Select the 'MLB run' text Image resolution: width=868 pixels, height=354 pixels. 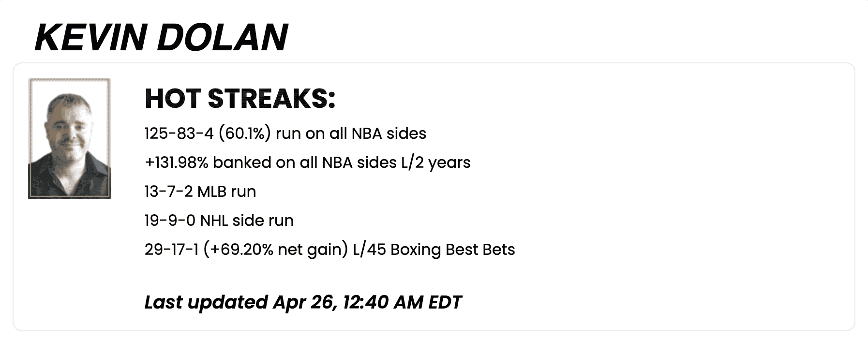coord(227,192)
